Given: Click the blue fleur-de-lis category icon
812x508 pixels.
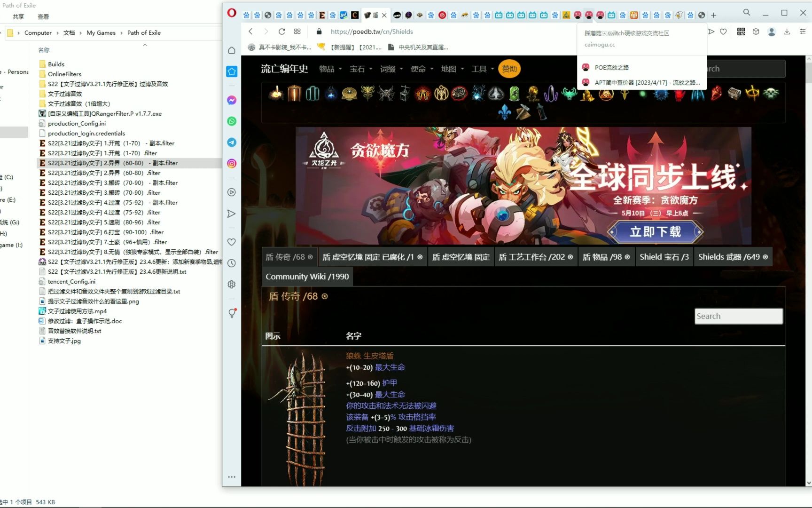Looking at the screenshot, I should [505, 112].
